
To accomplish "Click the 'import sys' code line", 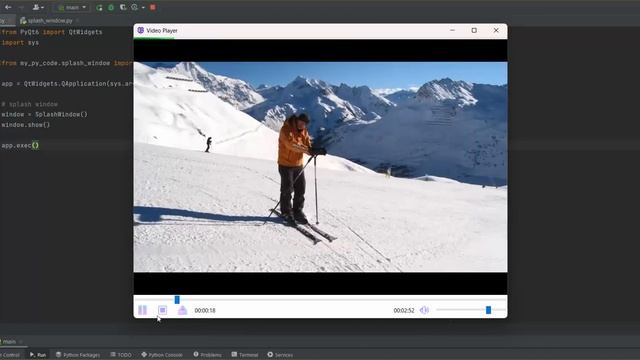I will 20,42.
